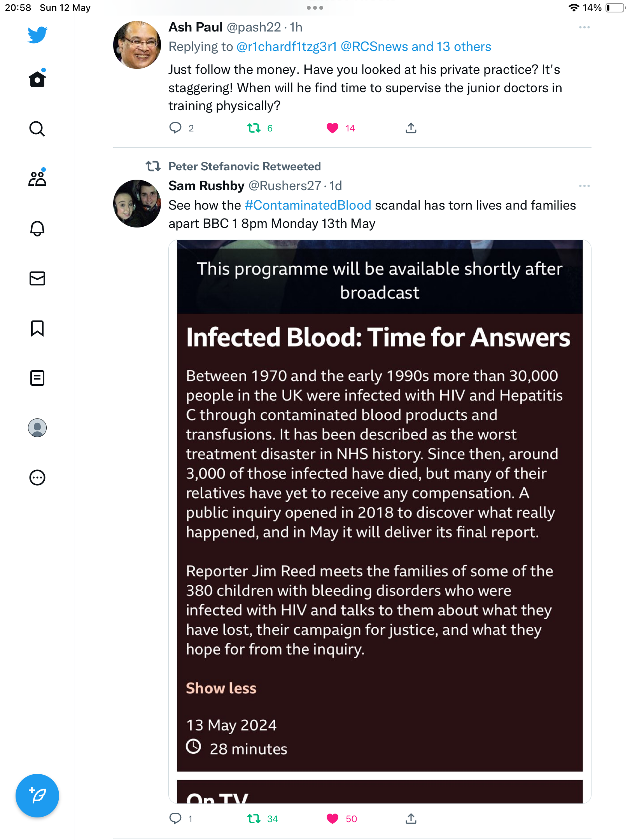The image size is (630, 840).
Task: Collapse description with Show less
Action: click(x=221, y=688)
